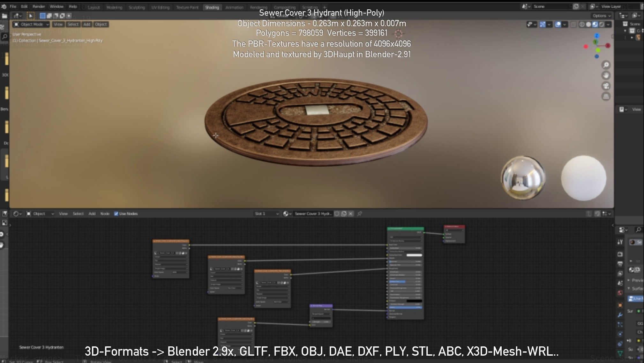Open the viewport Options dropdown

[x=602, y=16]
